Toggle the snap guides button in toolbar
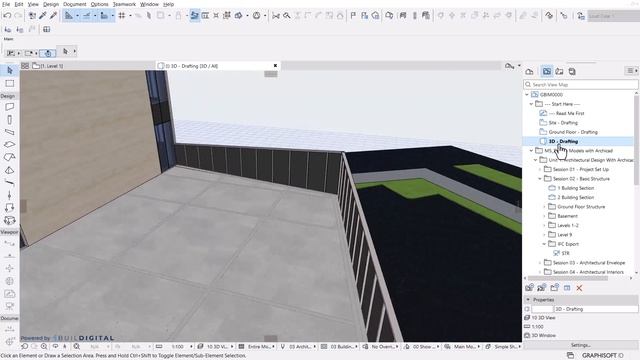 87,16
